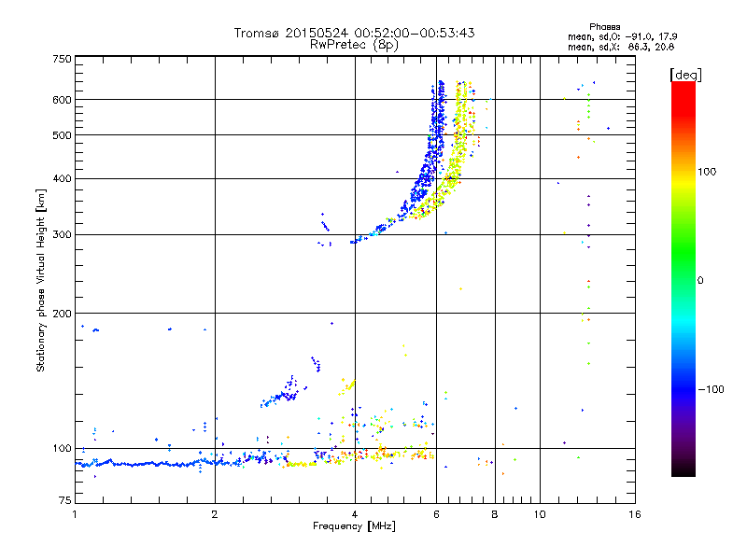Click the y-axis label '600'
Image resolution: width=747 pixels, height=560 pixels.
coord(62,100)
